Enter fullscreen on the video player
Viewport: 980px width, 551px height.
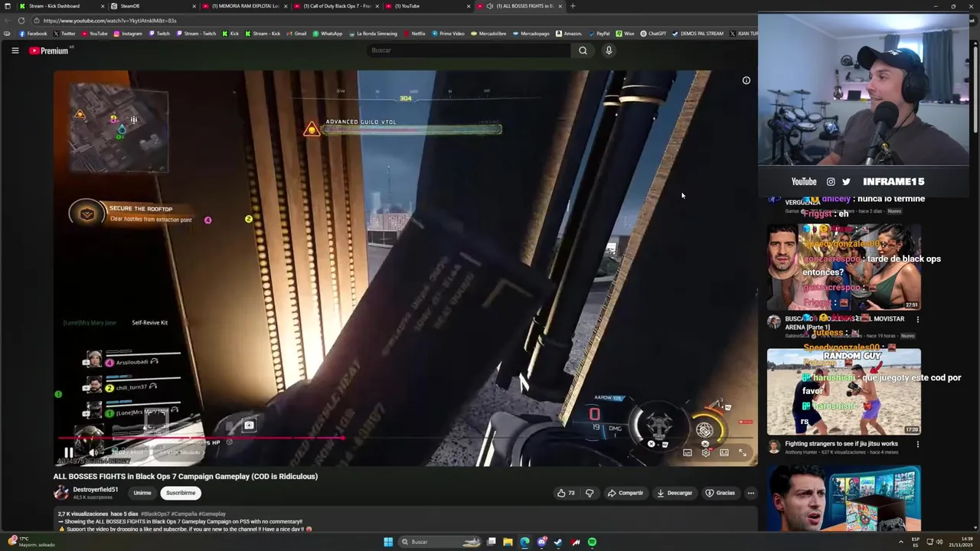click(743, 452)
